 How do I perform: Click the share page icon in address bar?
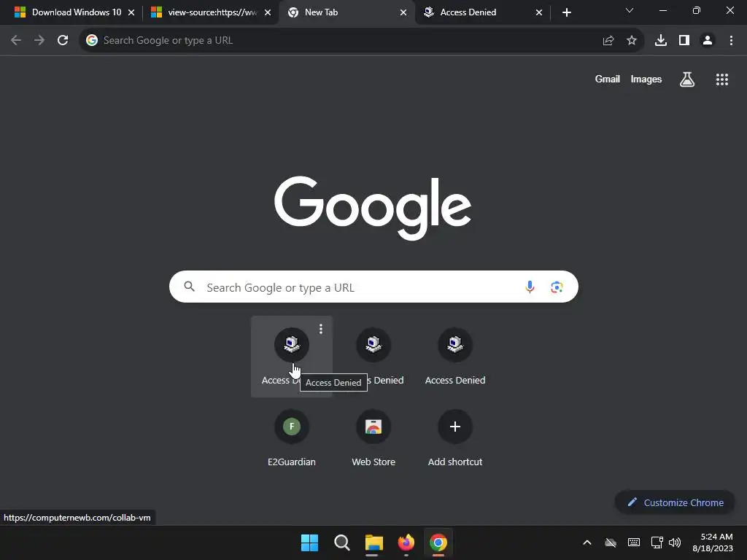click(608, 41)
